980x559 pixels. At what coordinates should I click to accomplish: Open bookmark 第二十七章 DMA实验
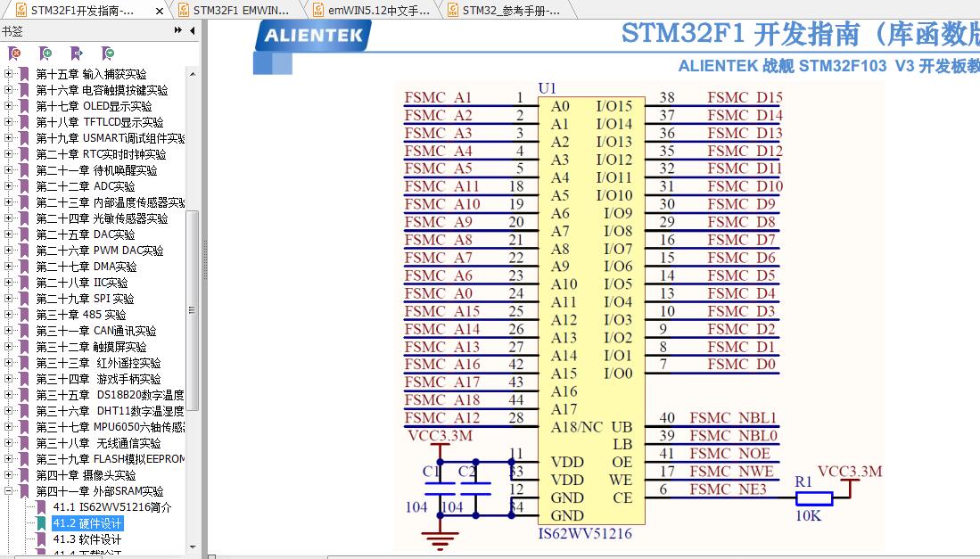coord(86,267)
